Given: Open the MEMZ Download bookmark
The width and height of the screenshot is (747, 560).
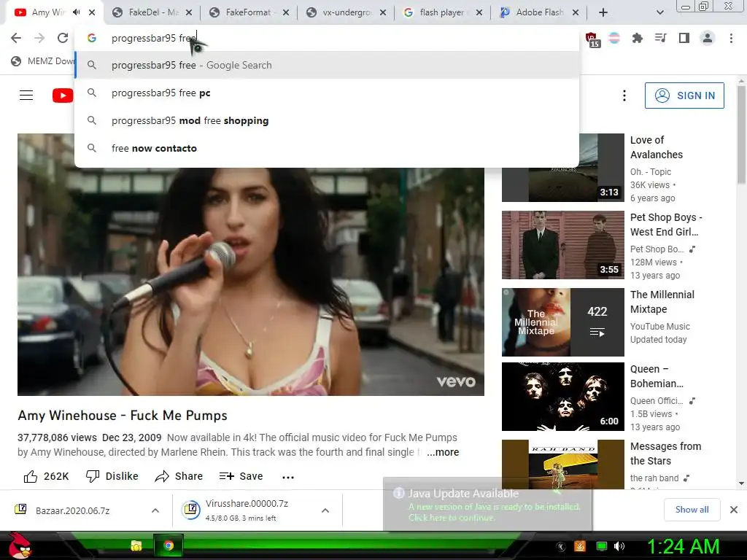Looking at the screenshot, I should point(43,61).
